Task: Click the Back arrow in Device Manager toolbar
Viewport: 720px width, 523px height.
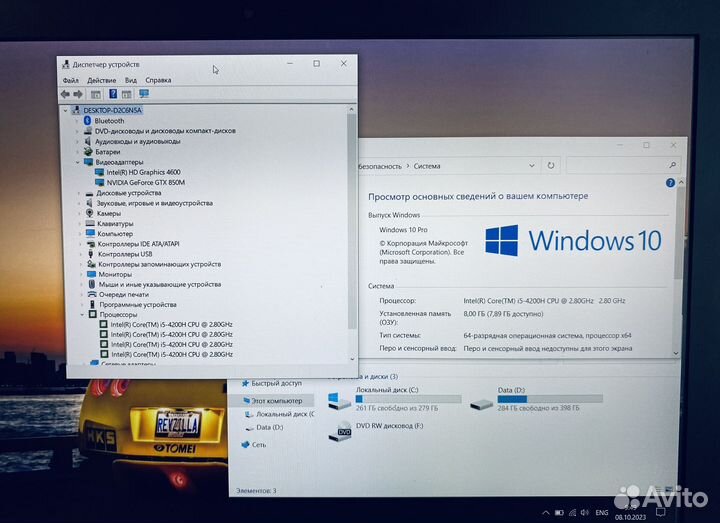Action: click(x=65, y=94)
